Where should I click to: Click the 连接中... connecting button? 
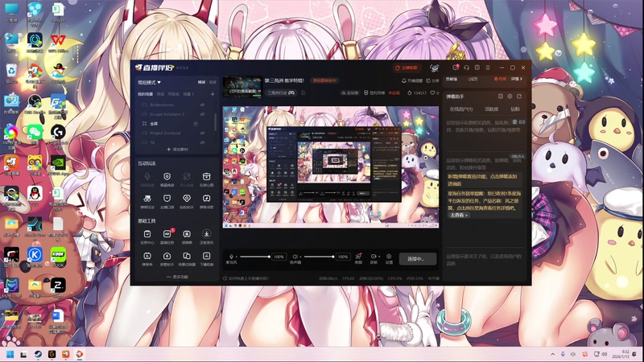tap(418, 258)
